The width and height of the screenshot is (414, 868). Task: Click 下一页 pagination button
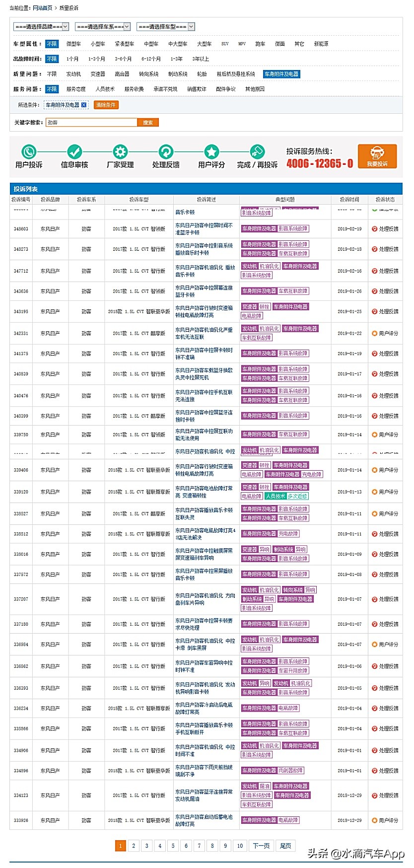pyautogui.click(x=261, y=846)
